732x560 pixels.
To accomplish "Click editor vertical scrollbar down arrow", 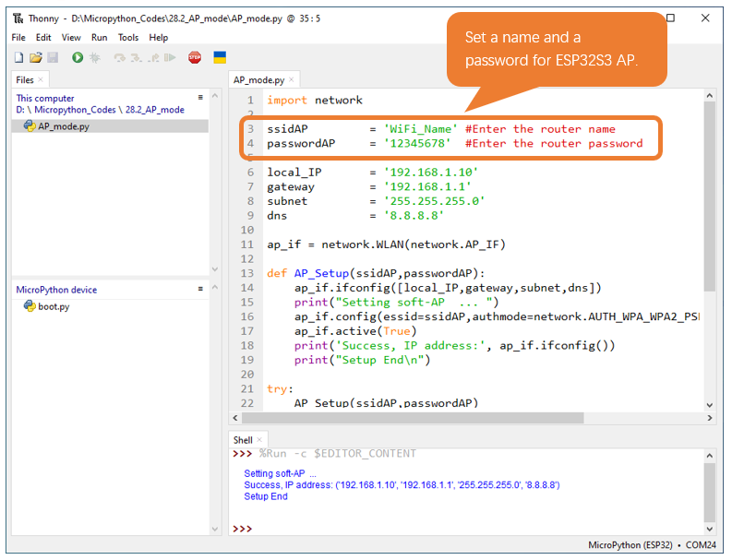I will click(710, 405).
